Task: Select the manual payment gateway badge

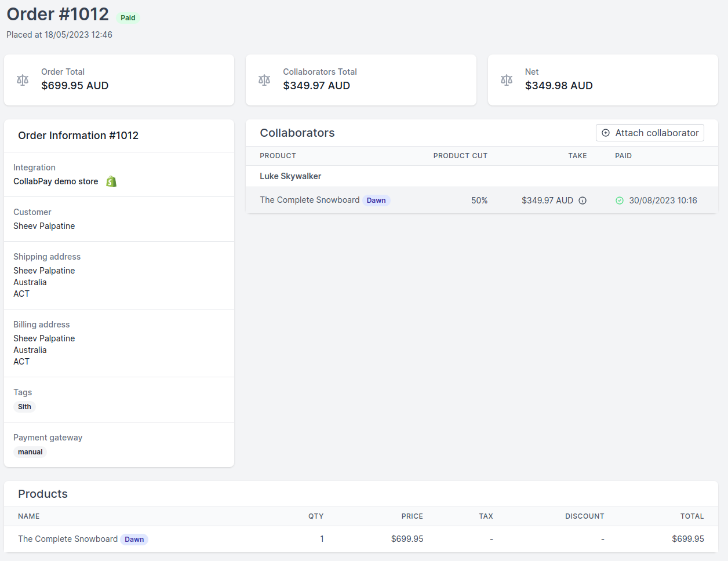Action: [30, 452]
